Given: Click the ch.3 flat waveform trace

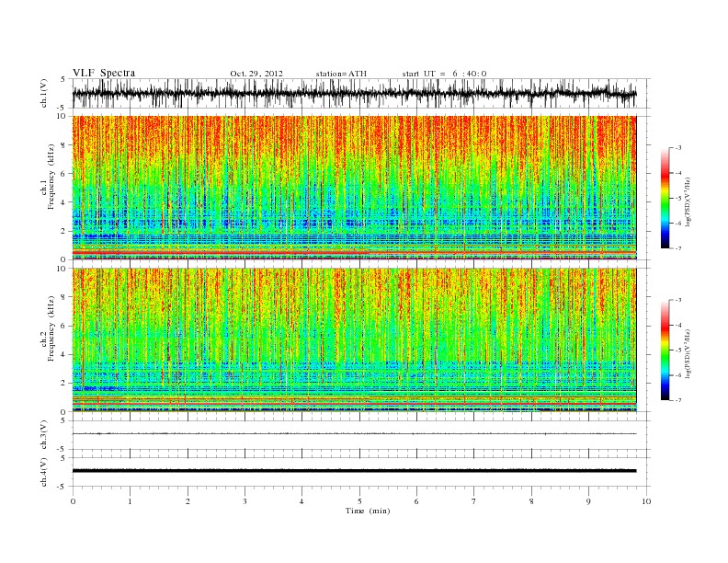Looking at the screenshot, I should click(x=354, y=434).
